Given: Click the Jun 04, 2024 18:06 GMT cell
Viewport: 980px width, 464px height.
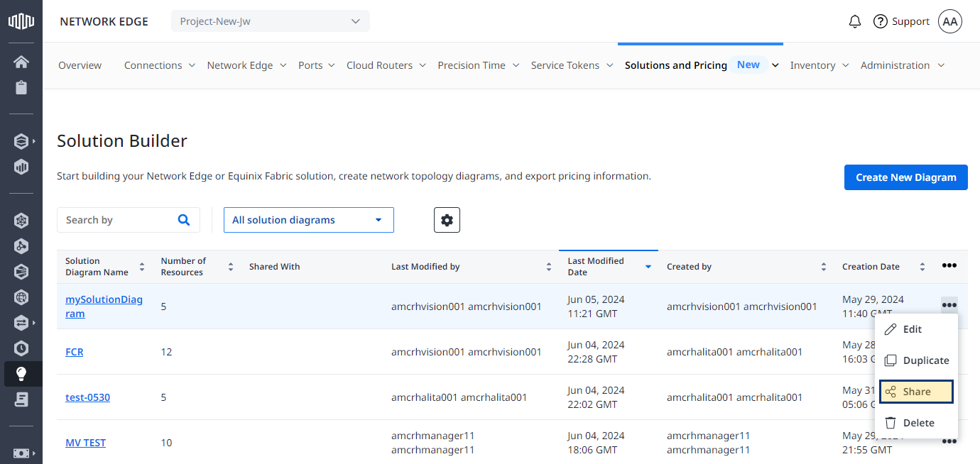Looking at the screenshot, I should click(x=596, y=443).
